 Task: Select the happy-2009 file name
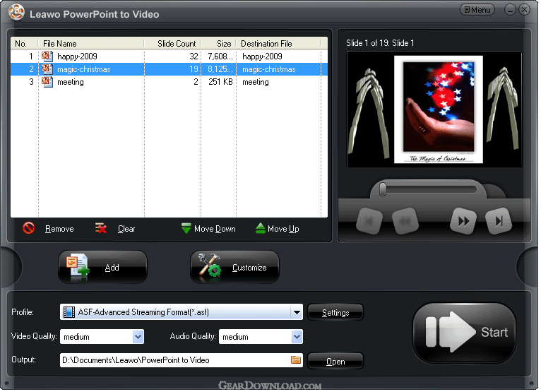77,57
